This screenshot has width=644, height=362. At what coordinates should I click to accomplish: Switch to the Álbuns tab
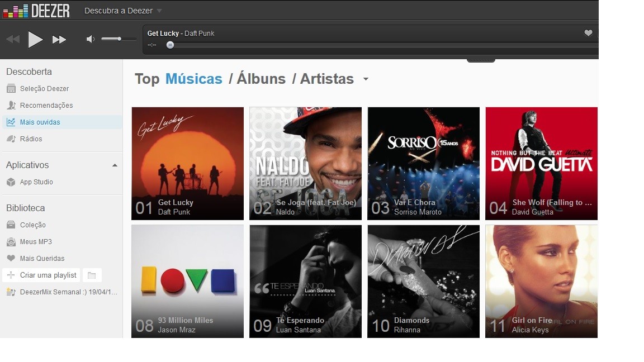[x=261, y=79]
